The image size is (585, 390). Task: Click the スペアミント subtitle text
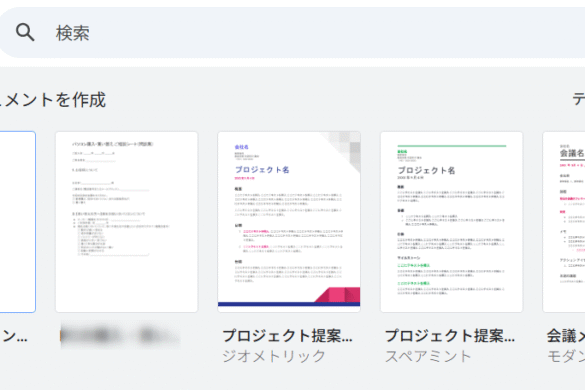click(428, 356)
